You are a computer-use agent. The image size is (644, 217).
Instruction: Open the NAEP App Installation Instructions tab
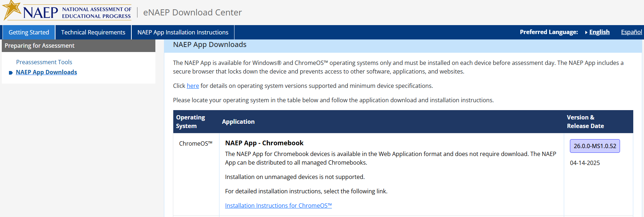(x=183, y=32)
